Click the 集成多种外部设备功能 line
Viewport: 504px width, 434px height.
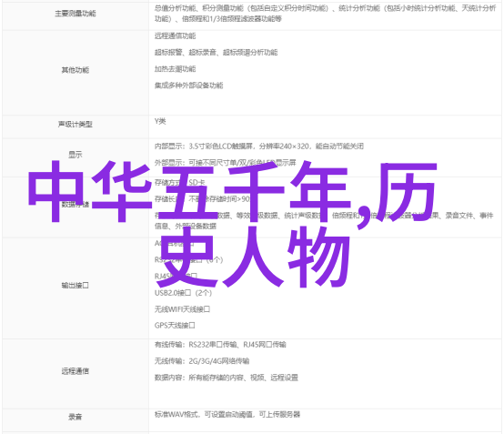(188, 86)
